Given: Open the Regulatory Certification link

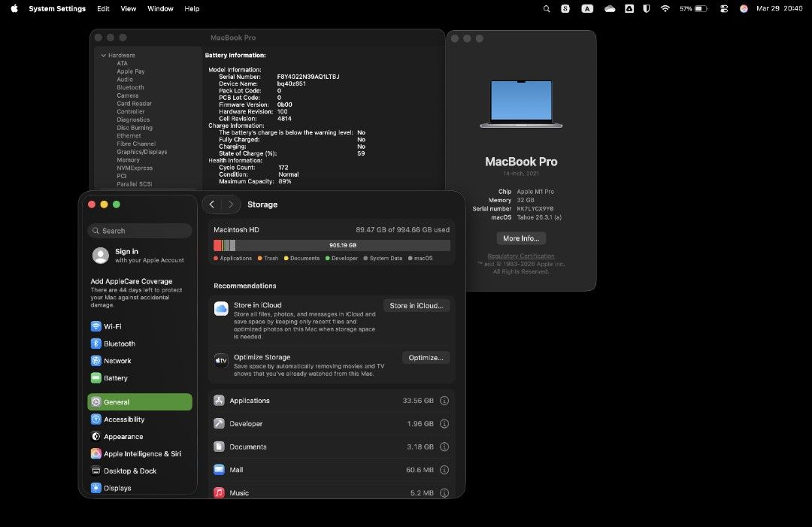Looking at the screenshot, I should click(521, 256).
